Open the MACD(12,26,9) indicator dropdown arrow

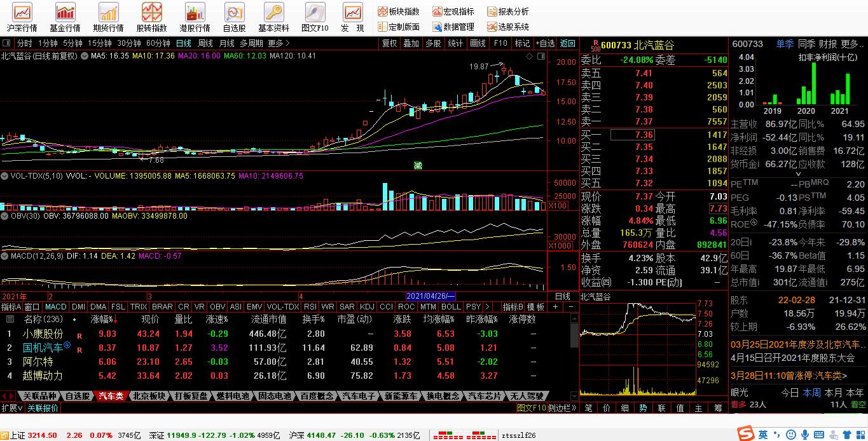pos(4,255)
